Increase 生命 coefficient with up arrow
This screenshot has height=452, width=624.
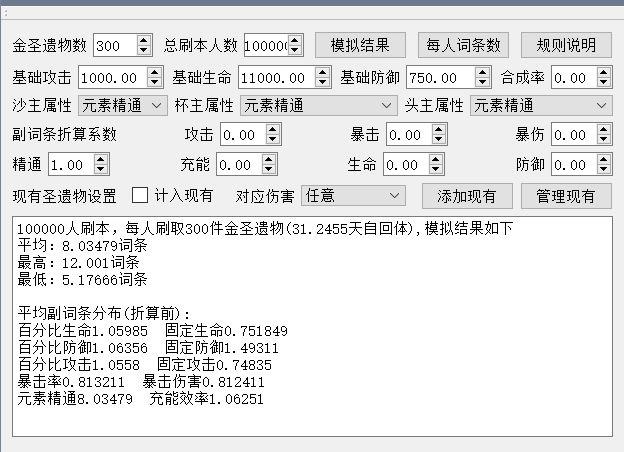(435, 159)
